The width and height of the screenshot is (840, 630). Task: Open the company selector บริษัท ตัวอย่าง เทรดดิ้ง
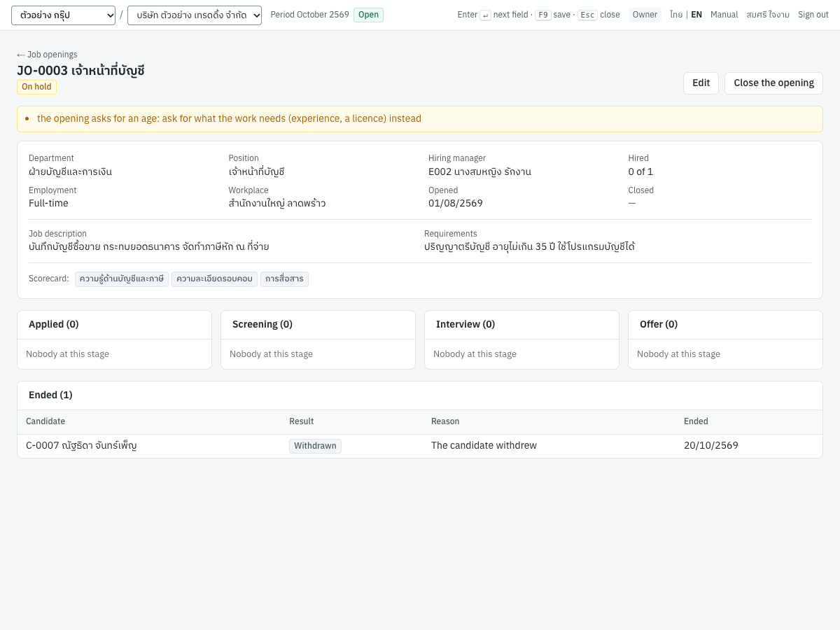pyautogui.click(x=195, y=15)
